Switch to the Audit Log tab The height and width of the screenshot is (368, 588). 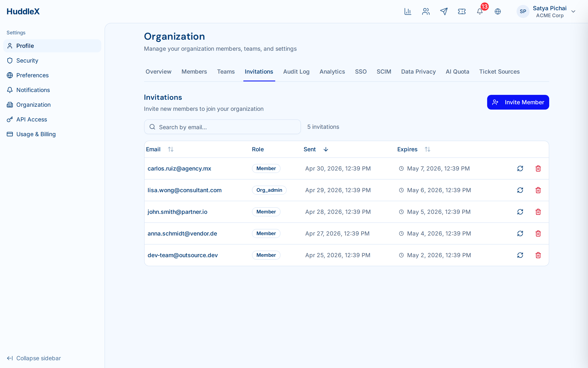tap(296, 72)
